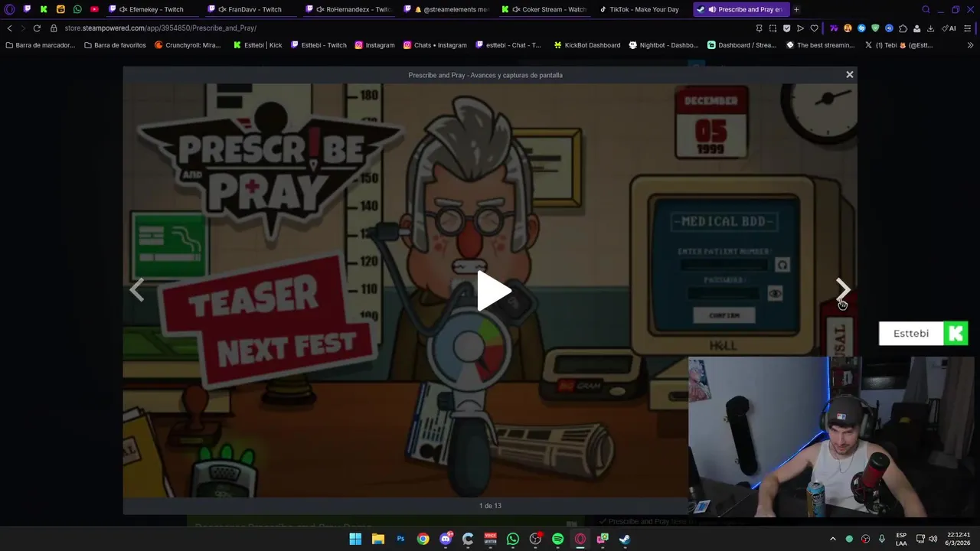The height and width of the screenshot is (551, 980).
Task: Open Esttebi | Kick bookmark
Action: pos(257,45)
